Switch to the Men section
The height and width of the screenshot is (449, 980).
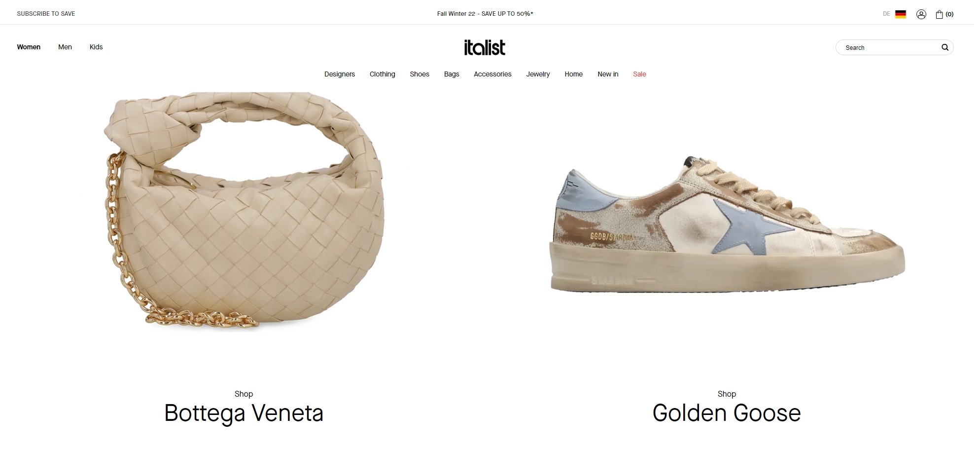[65, 47]
